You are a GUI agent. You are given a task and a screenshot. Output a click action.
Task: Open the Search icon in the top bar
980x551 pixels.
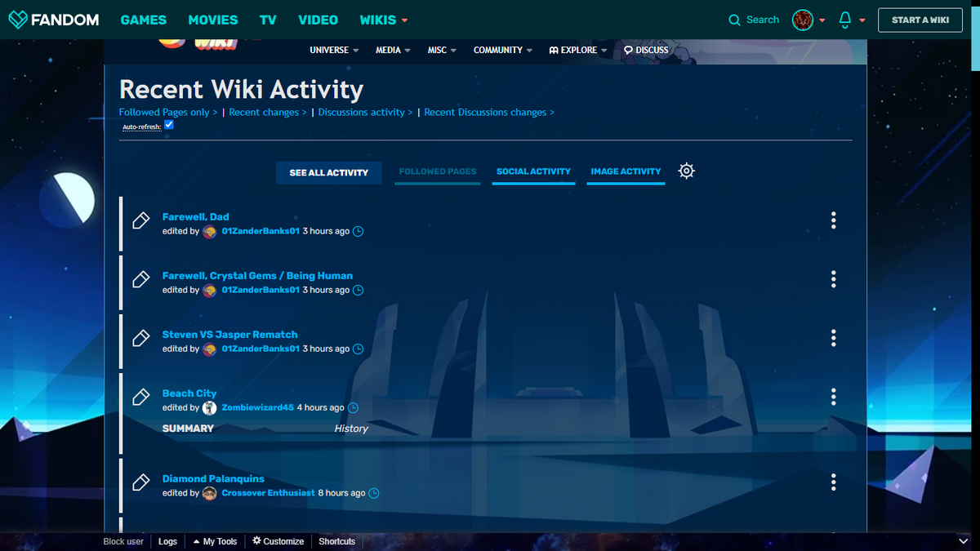pyautogui.click(x=734, y=19)
